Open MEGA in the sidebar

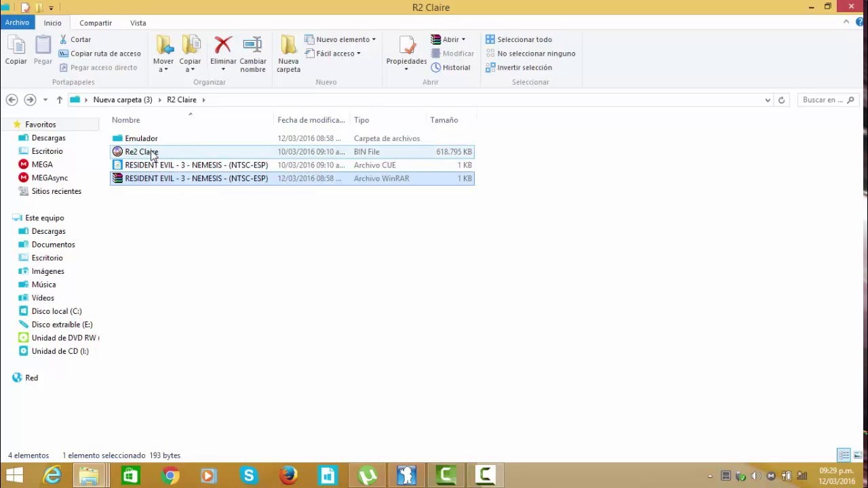pos(41,165)
